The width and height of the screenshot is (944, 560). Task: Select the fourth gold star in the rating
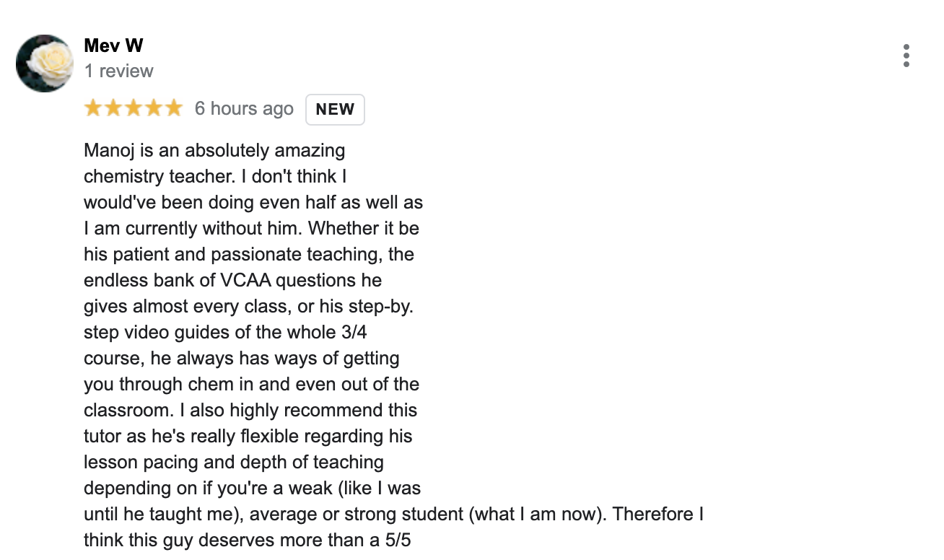point(153,107)
